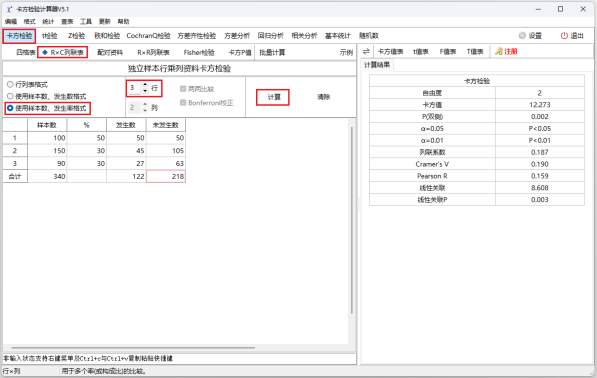Click the horizontal scrollbar below data table
The image size is (597, 378).
tap(133, 348)
